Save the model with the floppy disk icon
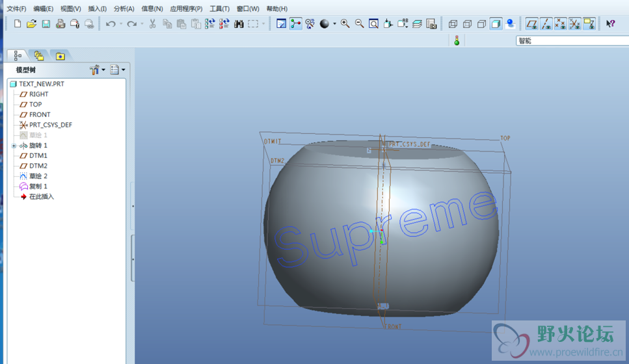Image resolution: width=629 pixels, height=364 pixels. (46, 24)
